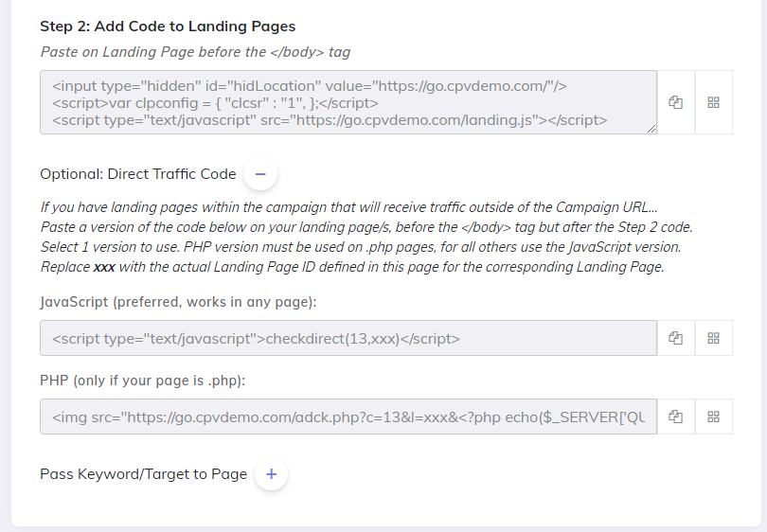Click the 'Pass Keyword/Target to Page' label
767x532 pixels.
pos(143,474)
